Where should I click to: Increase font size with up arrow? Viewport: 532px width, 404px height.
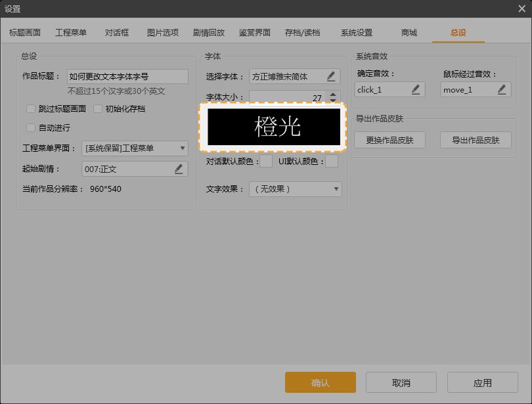(x=332, y=95)
